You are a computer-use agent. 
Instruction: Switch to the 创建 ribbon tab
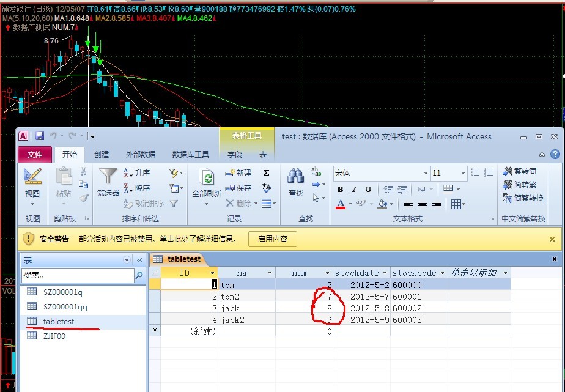pos(102,155)
